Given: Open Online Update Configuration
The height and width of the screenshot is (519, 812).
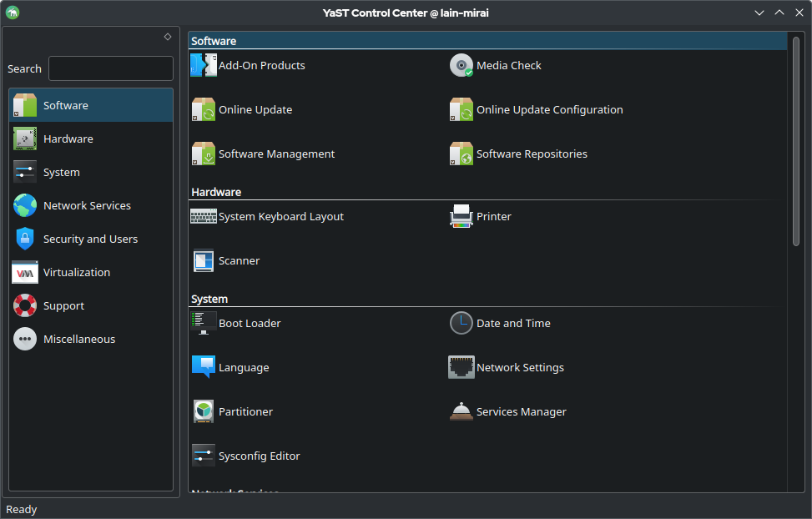Looking at the screenshot, I should pos(549,110).
